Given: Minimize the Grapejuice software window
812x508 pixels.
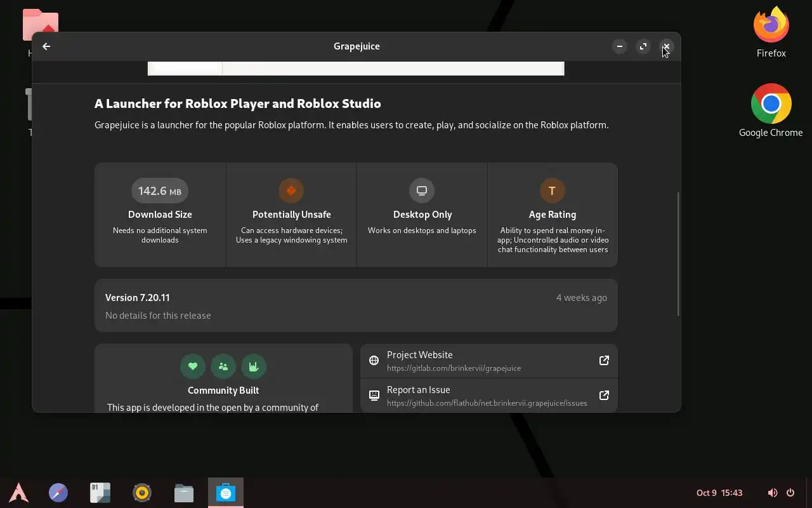Looking at the screenshot, I should point(620,46).
